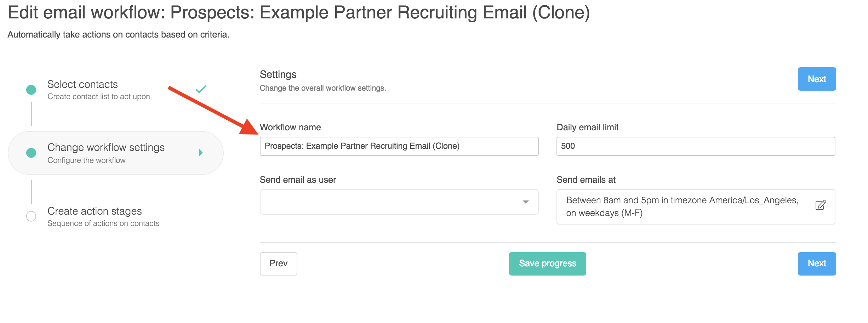Click the Daily email limit field
Screen dimensions: 868x323
coord(695,146)
